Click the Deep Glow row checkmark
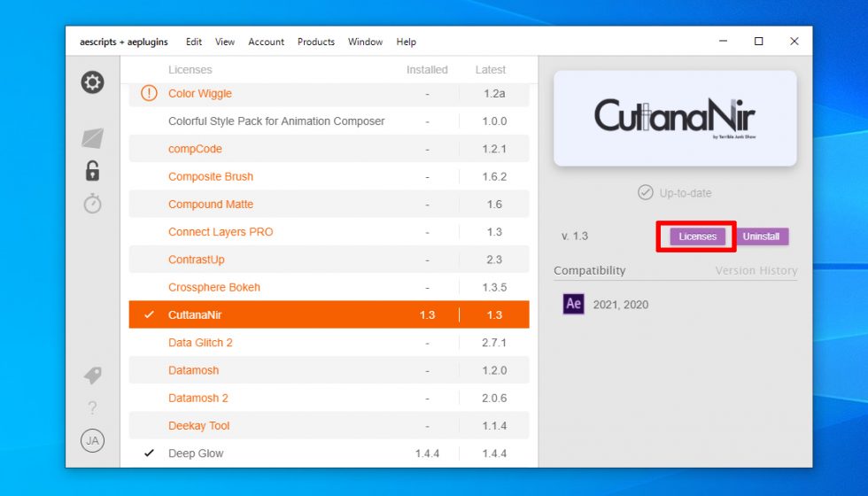This screenshot has height=496, width=868. click(149, 453)
